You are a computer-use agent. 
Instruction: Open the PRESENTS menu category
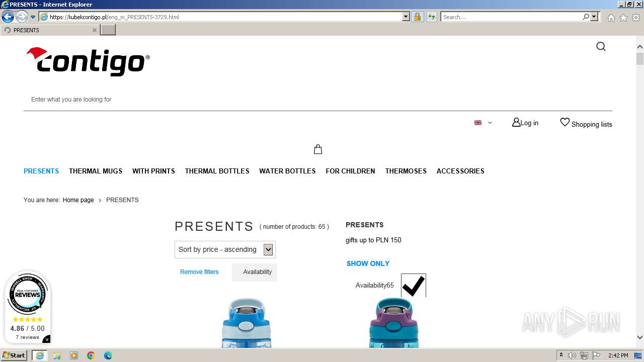(41, 171)
